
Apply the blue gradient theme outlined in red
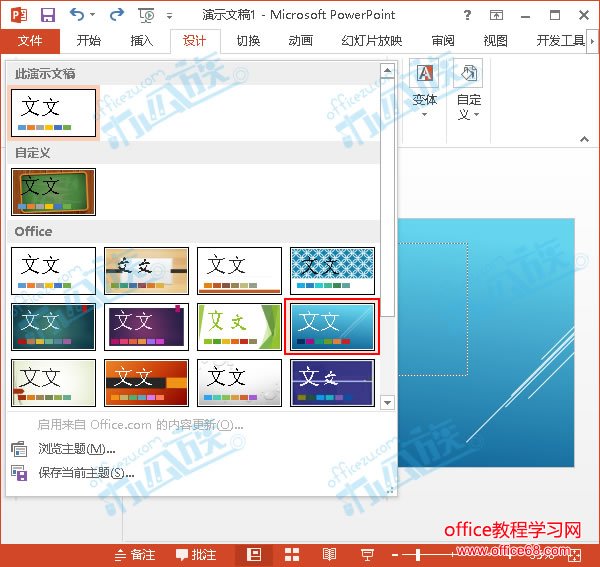(332, 327)
